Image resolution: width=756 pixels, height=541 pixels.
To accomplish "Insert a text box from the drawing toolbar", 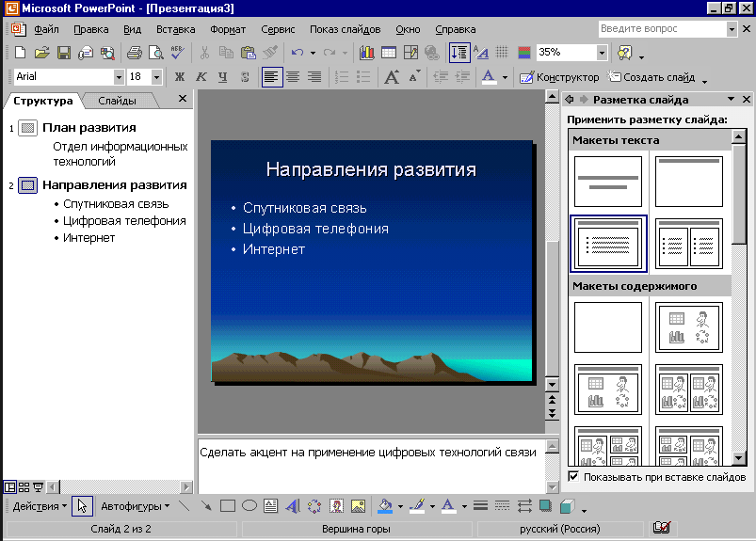I will (x=271, y=506).
